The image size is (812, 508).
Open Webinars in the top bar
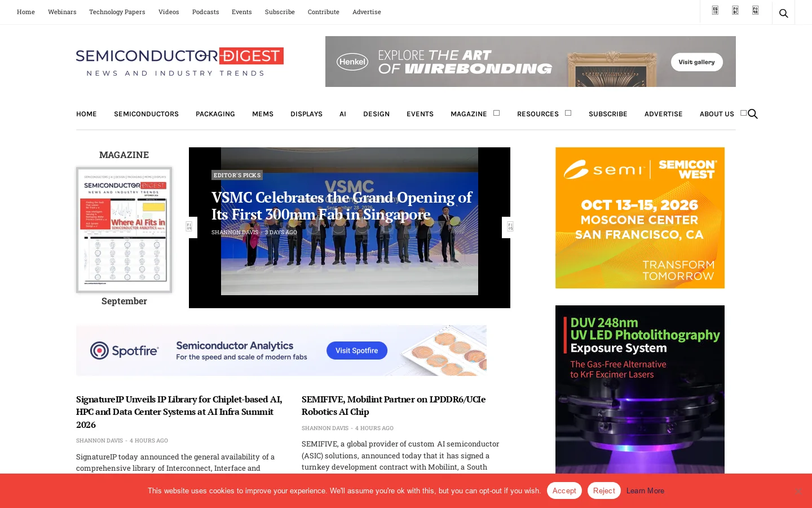[62, 12]
